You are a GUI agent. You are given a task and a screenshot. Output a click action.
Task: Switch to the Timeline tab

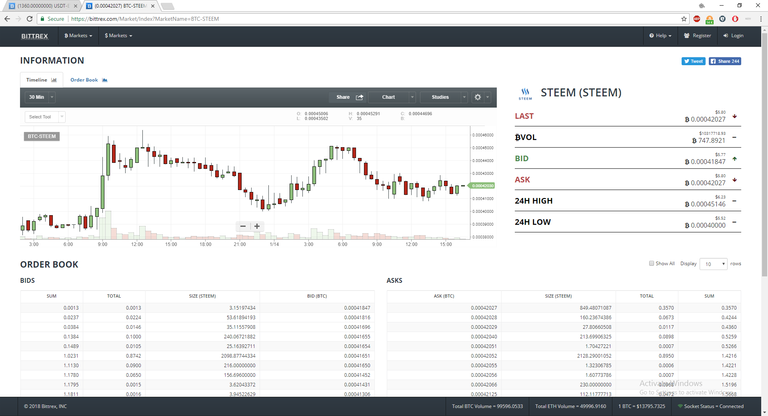[x=41, y=80]
